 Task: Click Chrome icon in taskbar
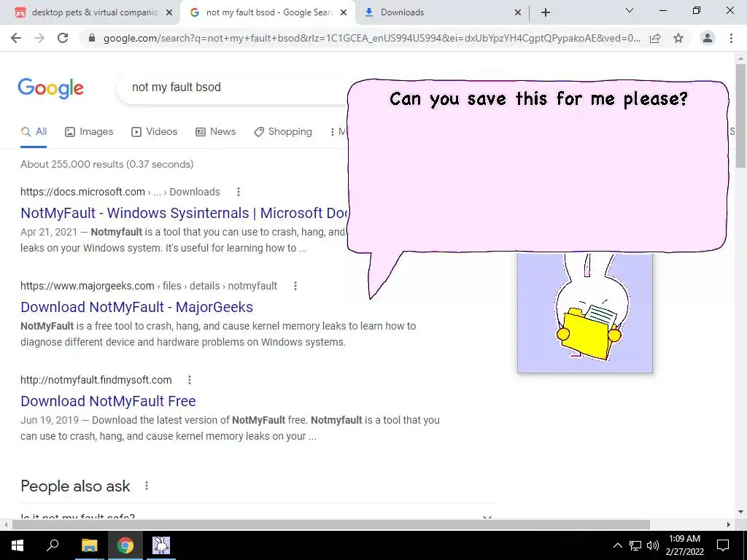[x=125, y=545]
